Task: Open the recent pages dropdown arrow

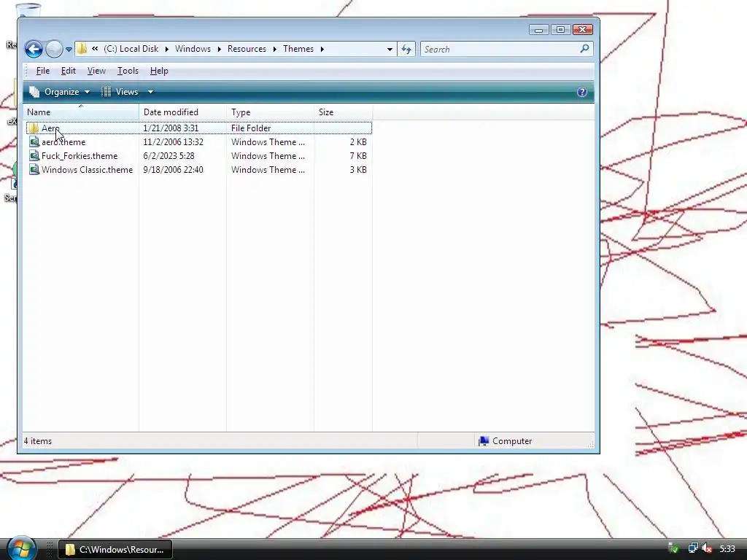Action: 69,49
